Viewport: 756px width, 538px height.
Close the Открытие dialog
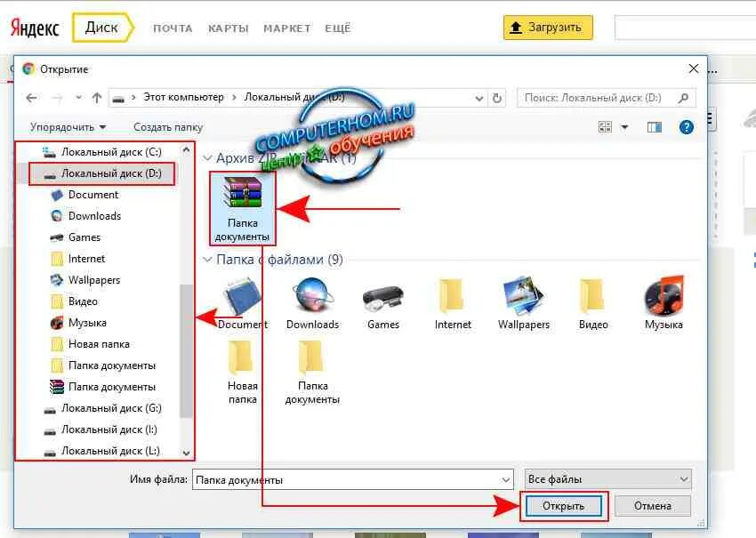[694, 69]
